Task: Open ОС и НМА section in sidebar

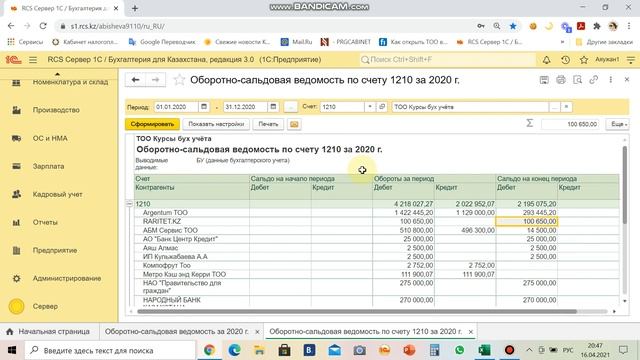Action: (x=50, y=138)
